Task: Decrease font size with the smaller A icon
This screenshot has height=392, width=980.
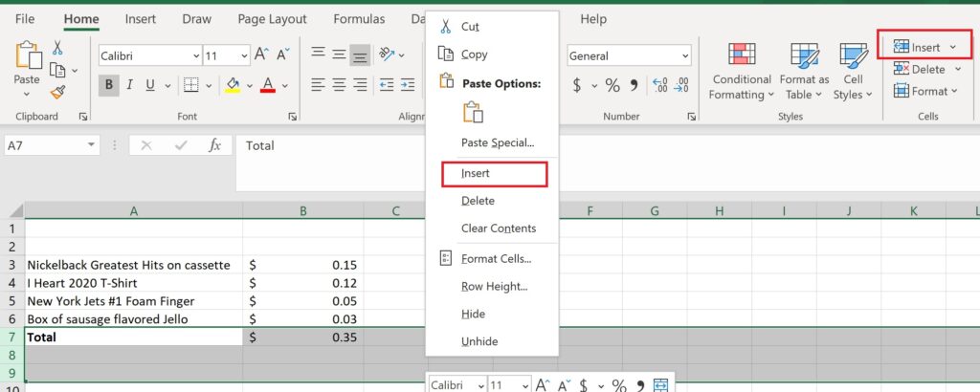Action: (x=283, y=54)
